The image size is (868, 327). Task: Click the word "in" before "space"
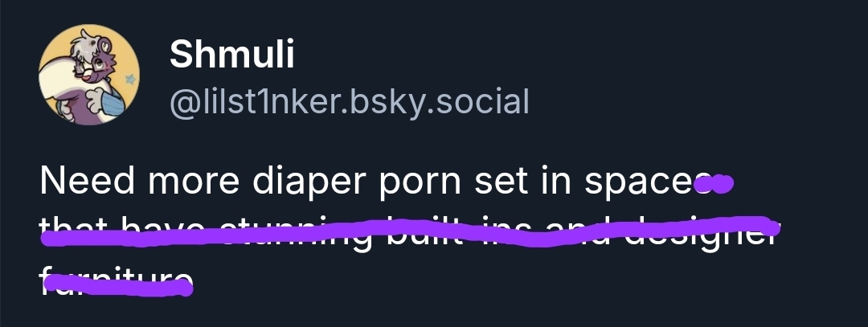(557, 181)
